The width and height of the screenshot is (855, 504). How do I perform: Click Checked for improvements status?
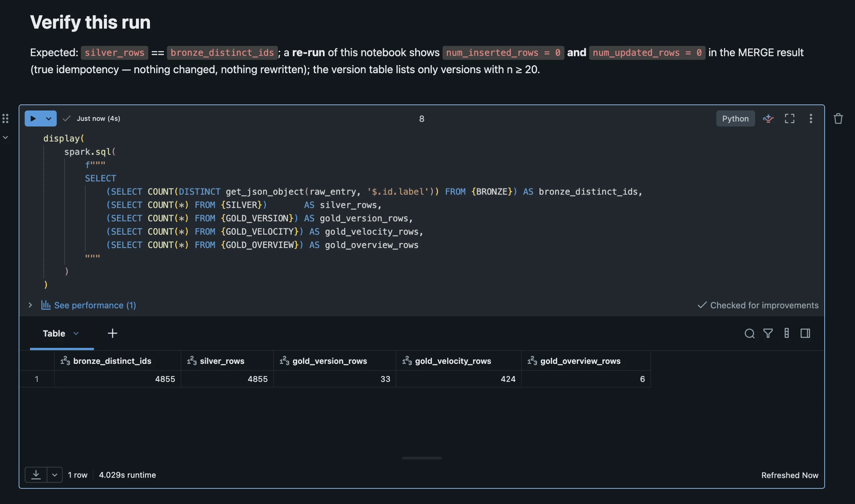click(x=758, y=305)
